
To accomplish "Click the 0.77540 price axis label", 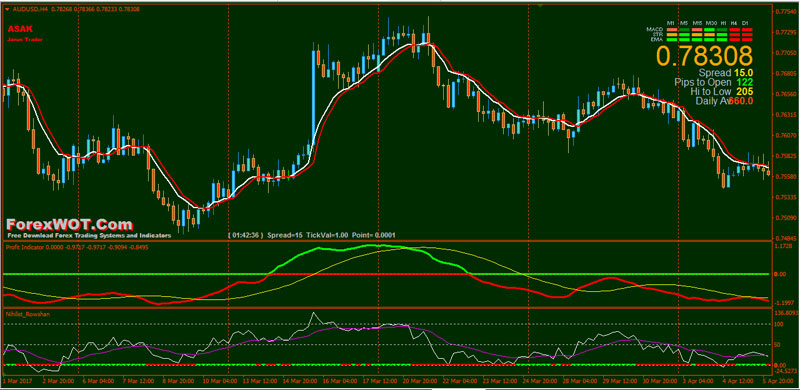I will coord(785,11).
